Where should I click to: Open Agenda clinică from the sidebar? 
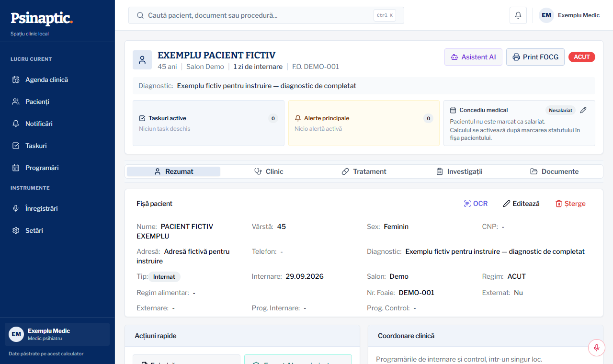point(57,80)
